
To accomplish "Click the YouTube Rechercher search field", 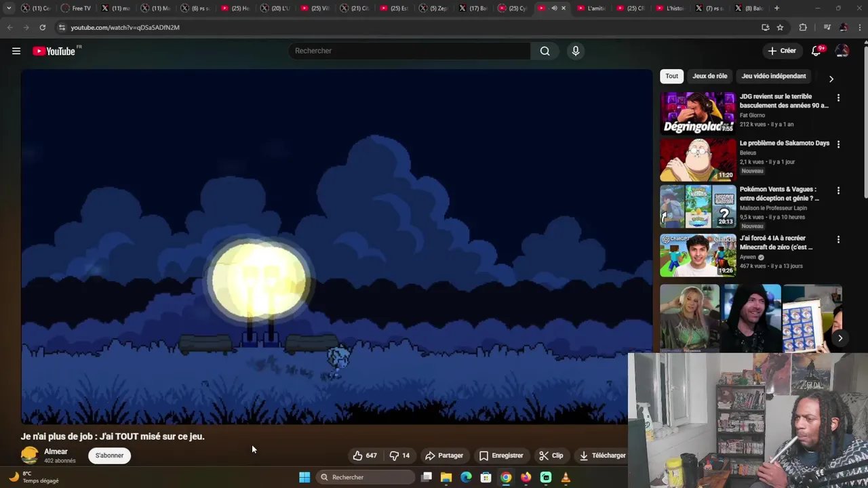I will coord(410,51).
